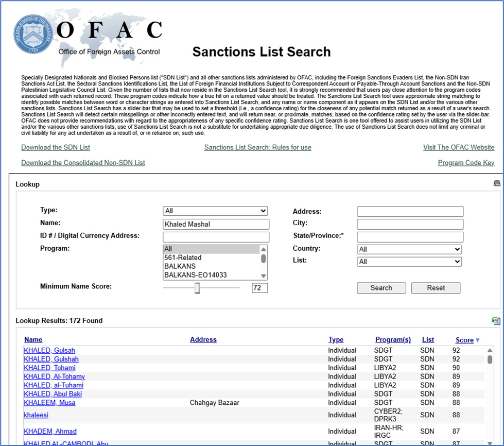This screenshot has width=504, height=446.
Task: Open the KHALED, Gulsah result
Action: 49,350
